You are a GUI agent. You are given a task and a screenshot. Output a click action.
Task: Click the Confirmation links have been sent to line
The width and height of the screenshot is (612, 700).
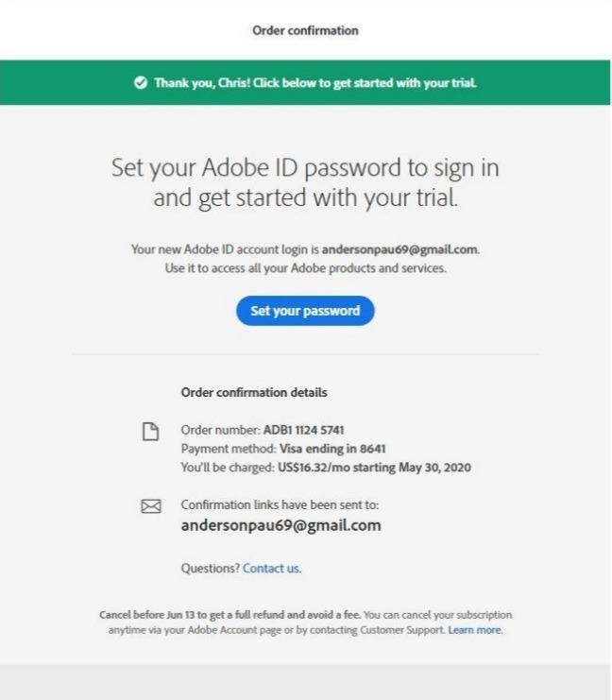280,505
